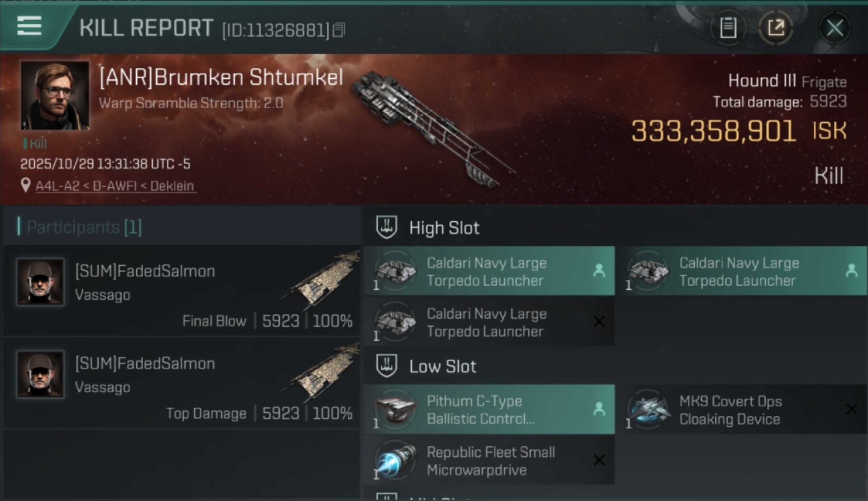Click Brumken Shtumkel's character portrait

click(x=55, y=96)
